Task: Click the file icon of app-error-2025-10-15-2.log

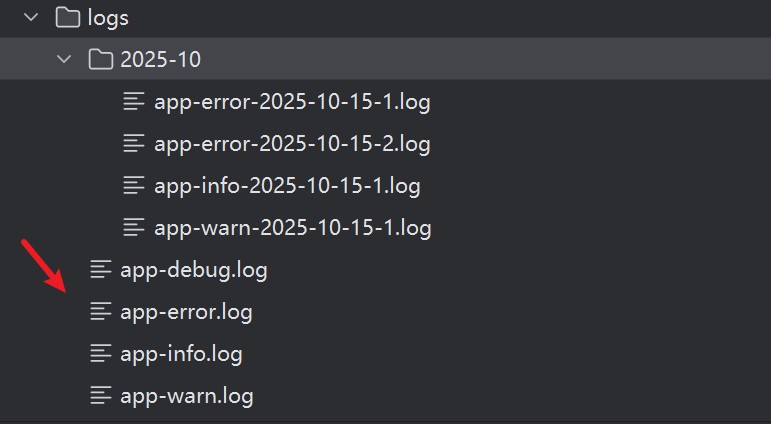Action: point(134,143)
